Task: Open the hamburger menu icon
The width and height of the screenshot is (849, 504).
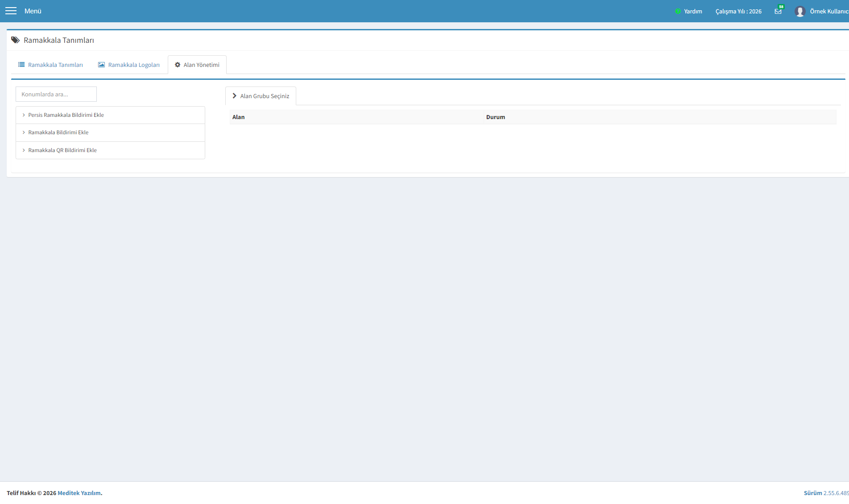Action: point(11,11)
